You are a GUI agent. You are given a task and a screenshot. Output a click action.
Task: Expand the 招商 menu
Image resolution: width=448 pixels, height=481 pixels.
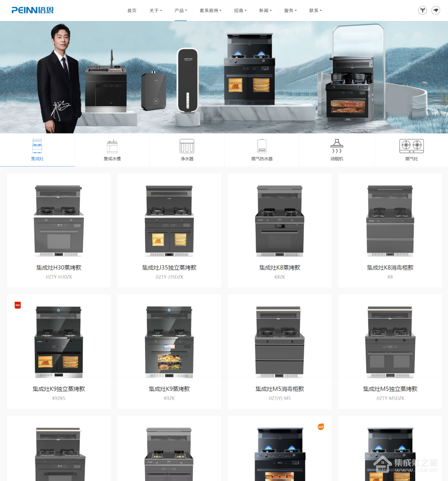(x=240, y=10)
